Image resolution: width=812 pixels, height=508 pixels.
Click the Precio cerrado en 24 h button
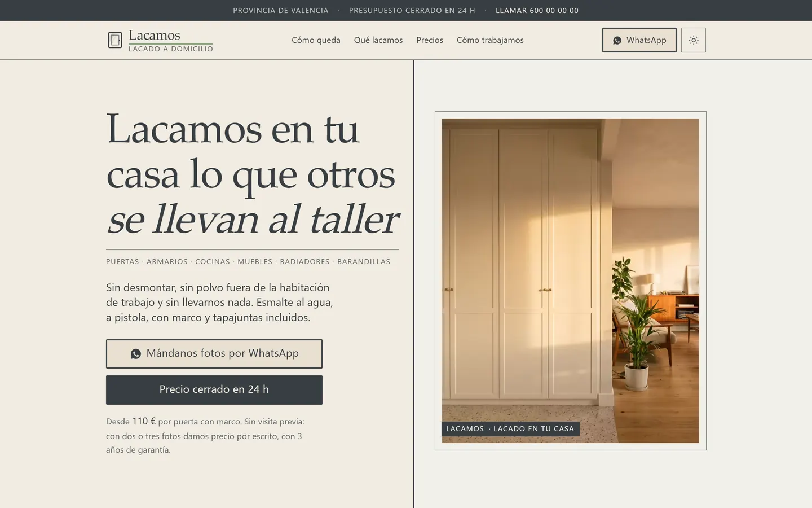coord(214,390)
